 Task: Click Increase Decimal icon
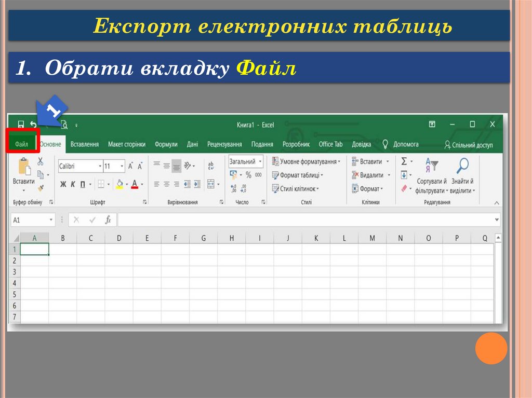[233, 188]
